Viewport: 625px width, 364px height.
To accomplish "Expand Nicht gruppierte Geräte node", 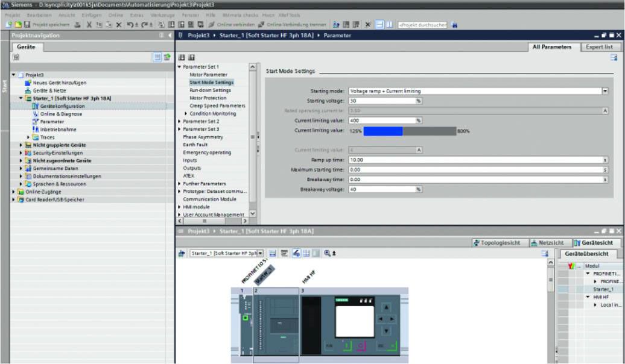I will click(x=21, y=145).
